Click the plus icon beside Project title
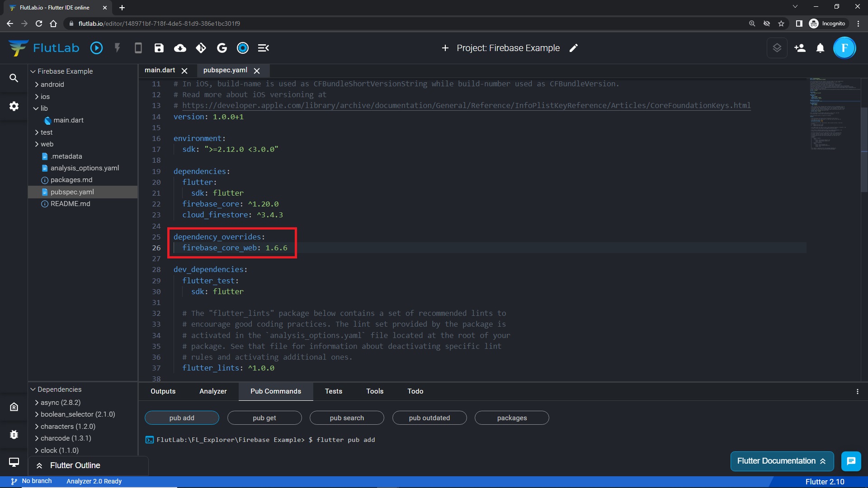 pyautogui.click(x=445, y=48)
